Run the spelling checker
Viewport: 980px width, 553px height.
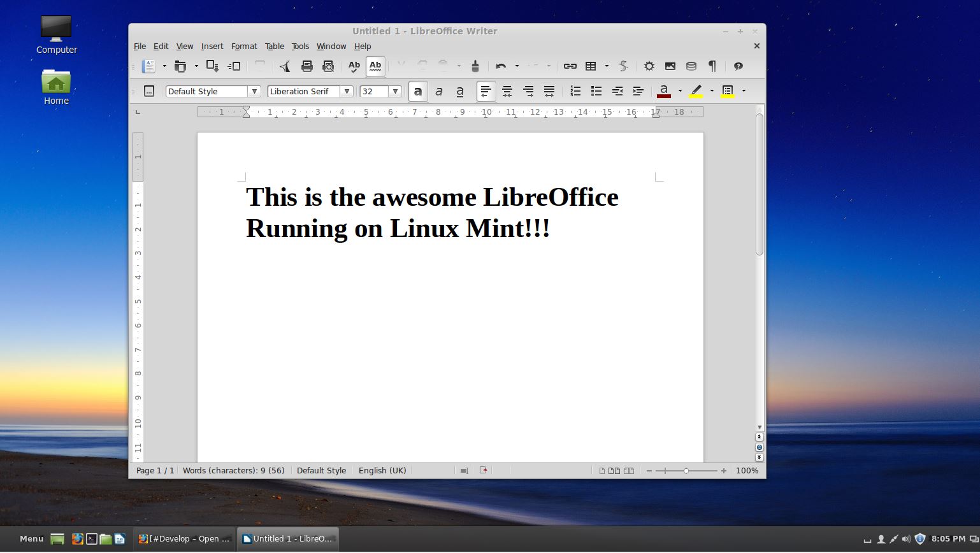[x=354, y=66]
